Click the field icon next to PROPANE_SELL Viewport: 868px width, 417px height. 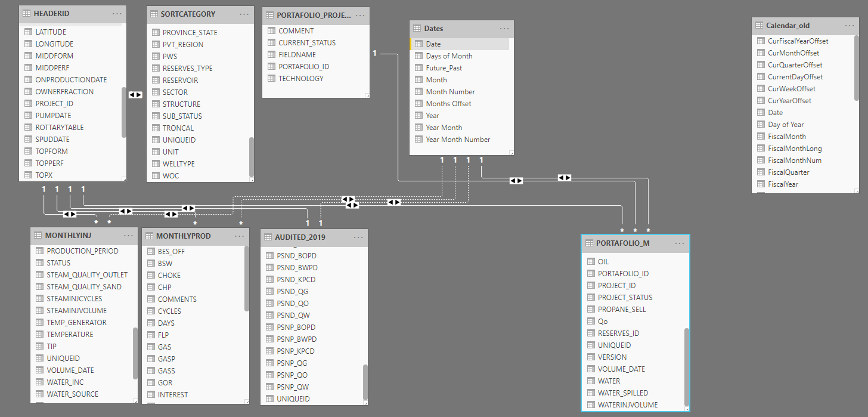pyautogui.click(x=591, y=309)
